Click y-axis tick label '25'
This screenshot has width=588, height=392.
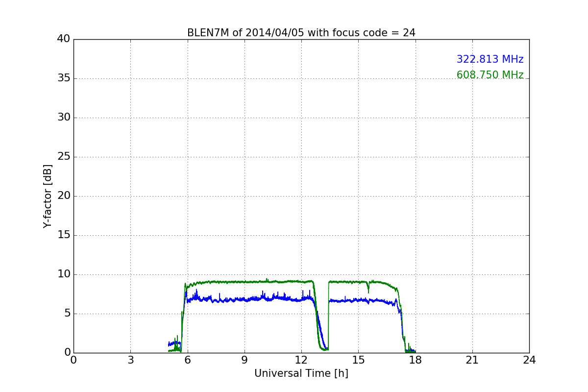pyautogui.click(x=64, y=157)
